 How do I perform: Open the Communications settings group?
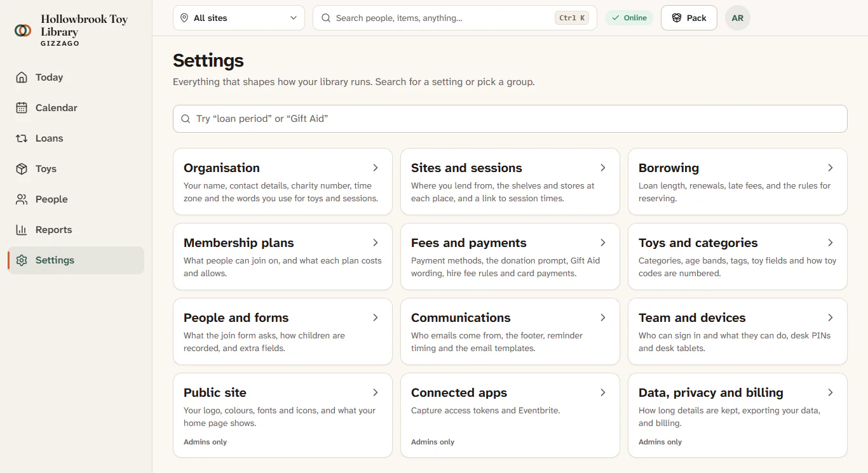(510, 331)
